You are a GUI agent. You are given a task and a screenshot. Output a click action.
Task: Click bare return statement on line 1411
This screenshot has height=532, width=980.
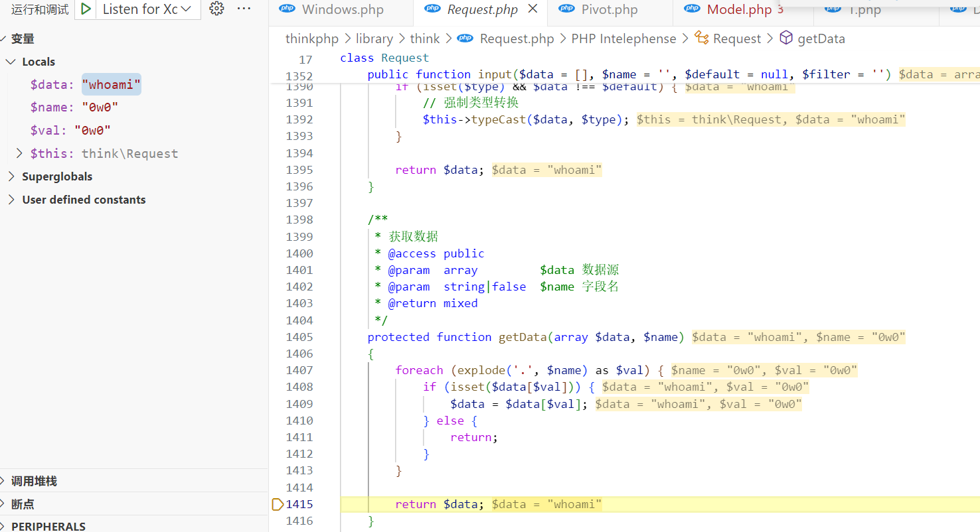click(x=474, y=437)
